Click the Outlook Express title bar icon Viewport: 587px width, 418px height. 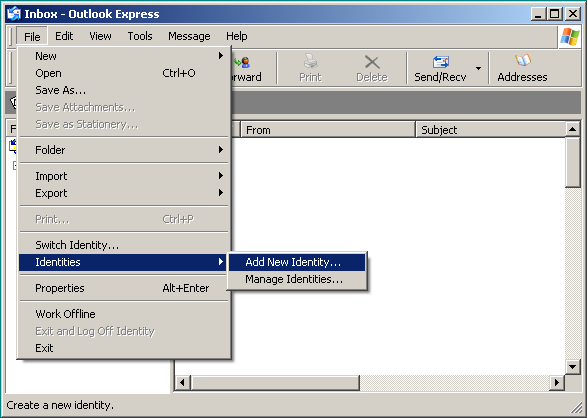tap(13, 14)
